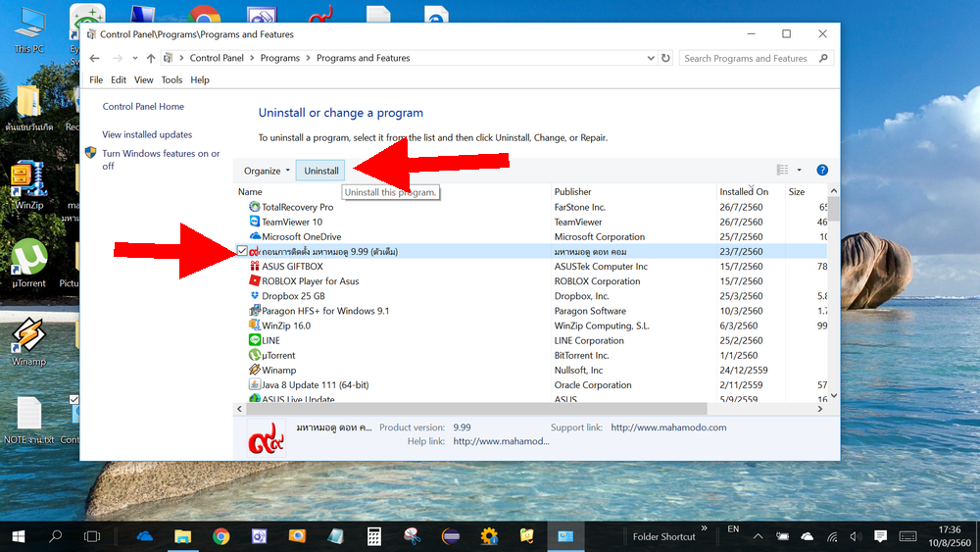
Task: Click the Programs breadcrumb
Action: [279, 58]
